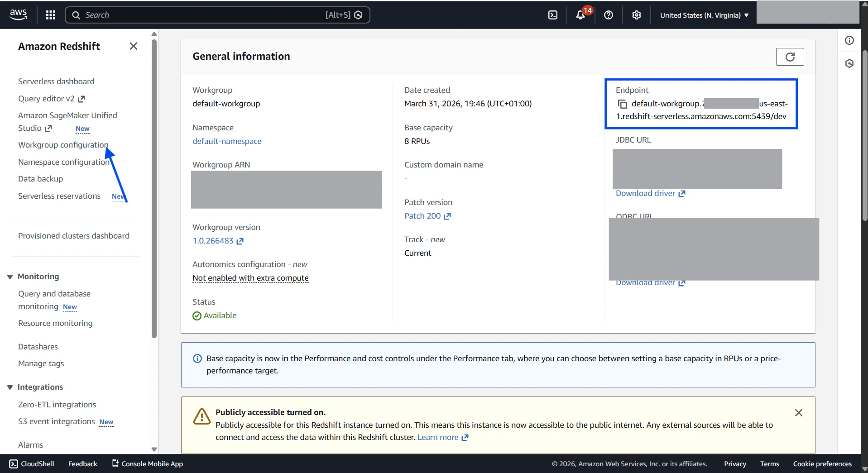Image resolution: width=868 pixels, height=473 pixels.
Task: Focus the AWS console search field
Action: 217,15
